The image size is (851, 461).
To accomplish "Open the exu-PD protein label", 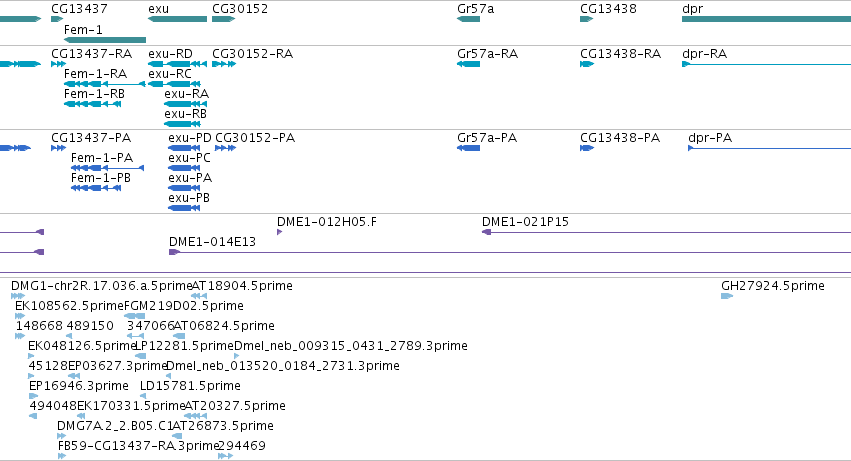I will tap(190, 138).
